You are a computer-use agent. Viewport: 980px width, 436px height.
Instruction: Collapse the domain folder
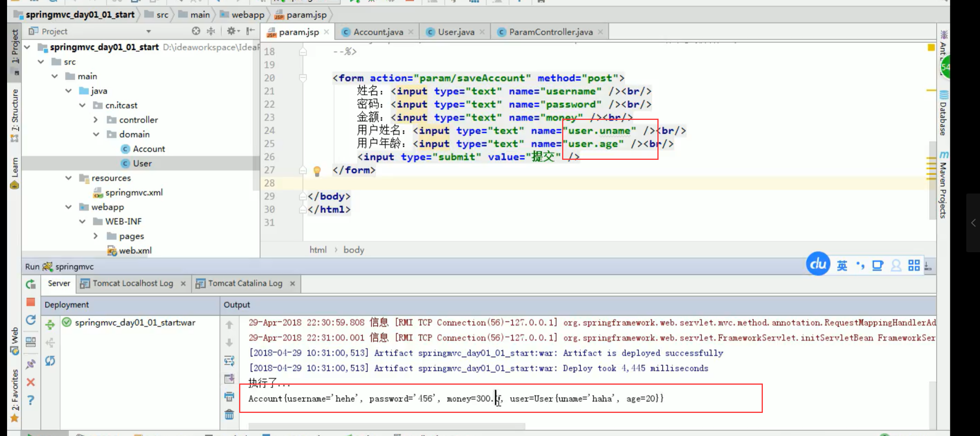[96, 134]
